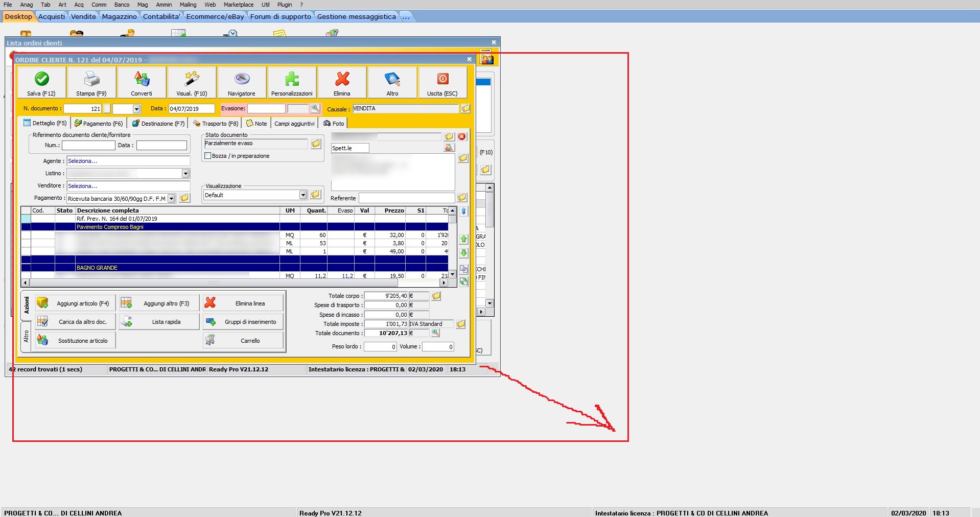Click Aggiungi altro (F3) button

pos(159,303)
